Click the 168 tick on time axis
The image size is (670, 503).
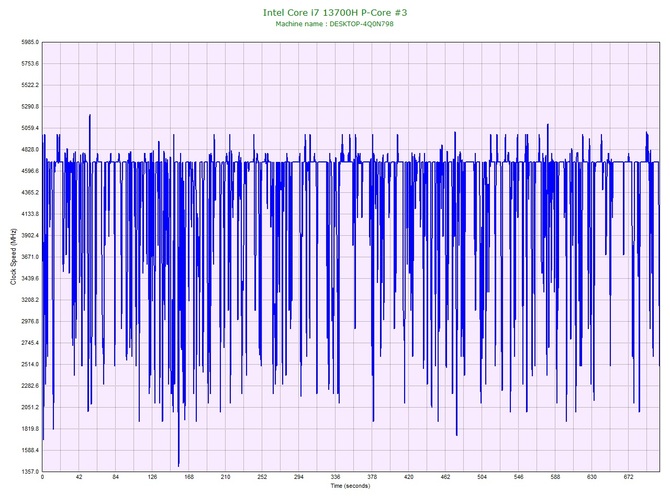(189, 477)
